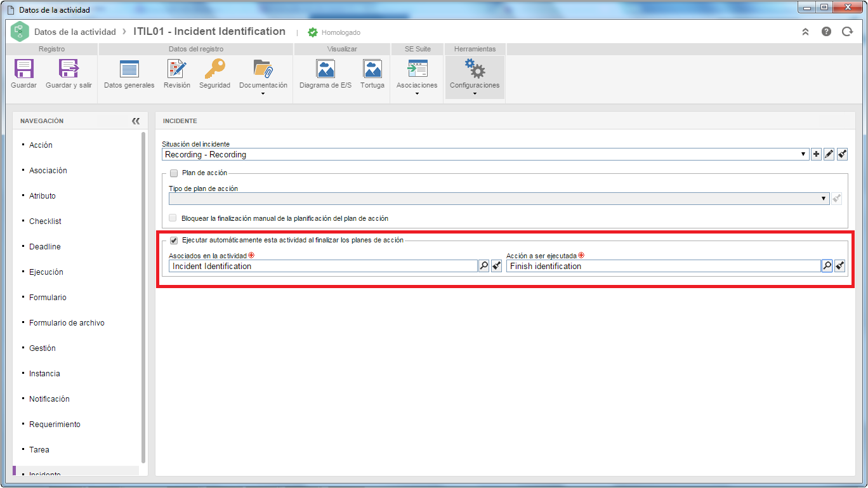
Task: Click the navigation panel vertical scrollbar
Action: [143, 297]
